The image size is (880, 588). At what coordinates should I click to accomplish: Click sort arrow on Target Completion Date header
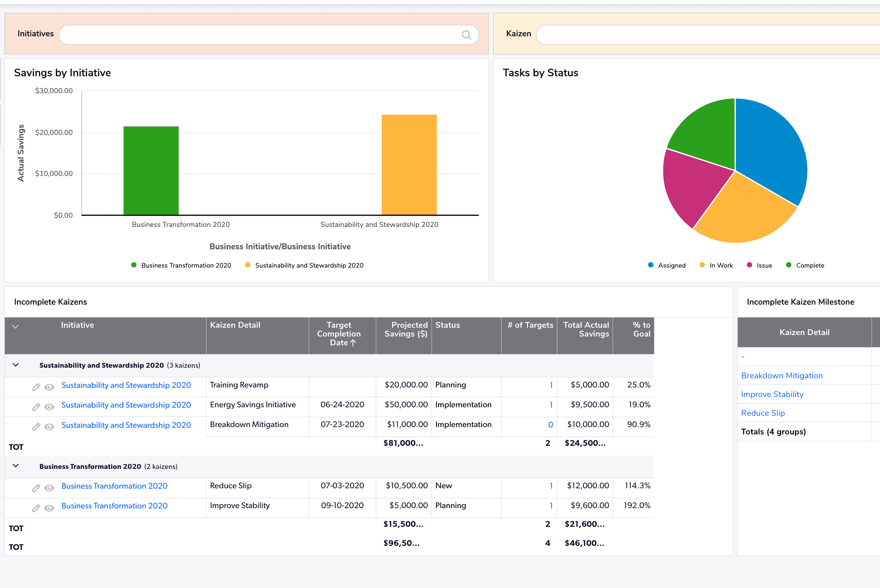[x=353, y=343]
